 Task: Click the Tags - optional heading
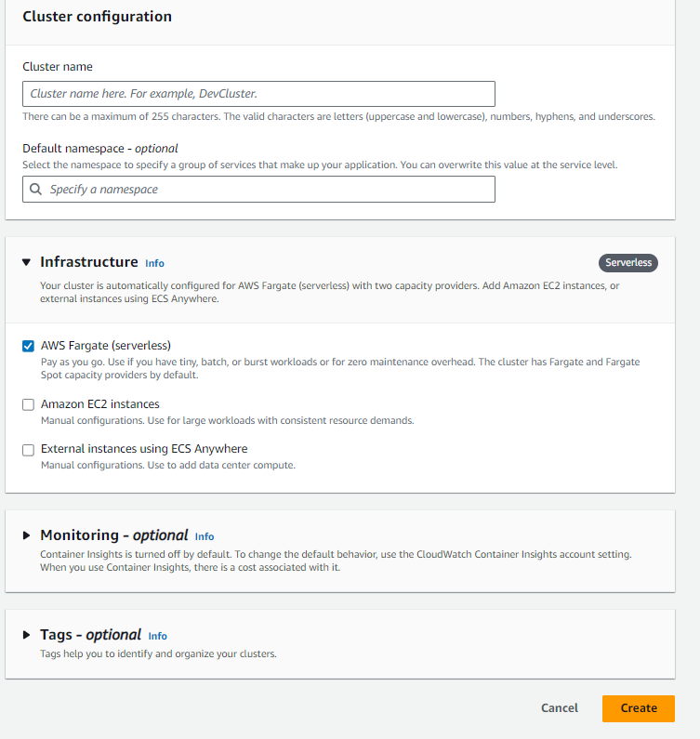pyautogui.click(x=90, y=635)
